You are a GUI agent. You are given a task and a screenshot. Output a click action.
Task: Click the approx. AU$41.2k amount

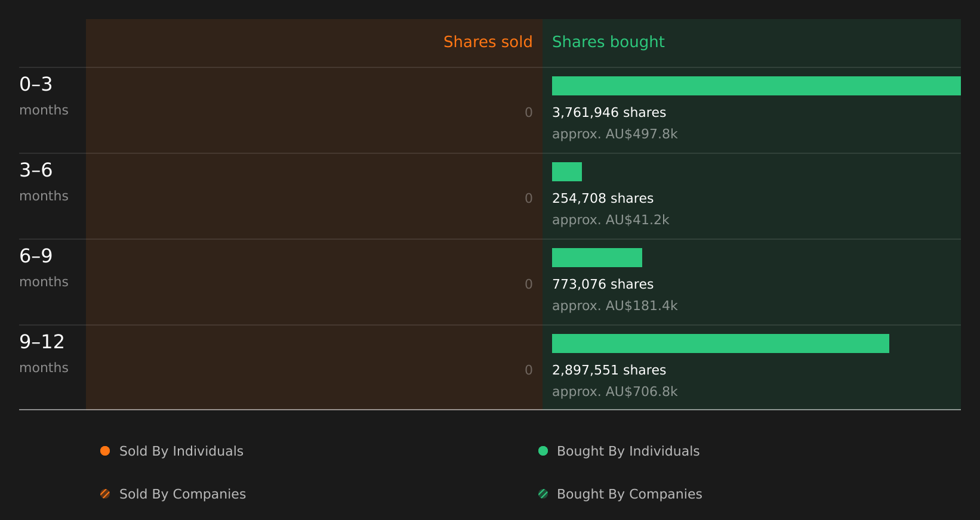611,219
